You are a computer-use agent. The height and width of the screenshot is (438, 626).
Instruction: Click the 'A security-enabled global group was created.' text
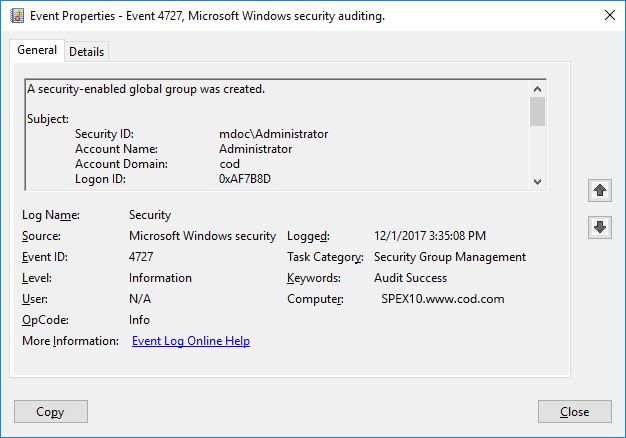point(146,89)
